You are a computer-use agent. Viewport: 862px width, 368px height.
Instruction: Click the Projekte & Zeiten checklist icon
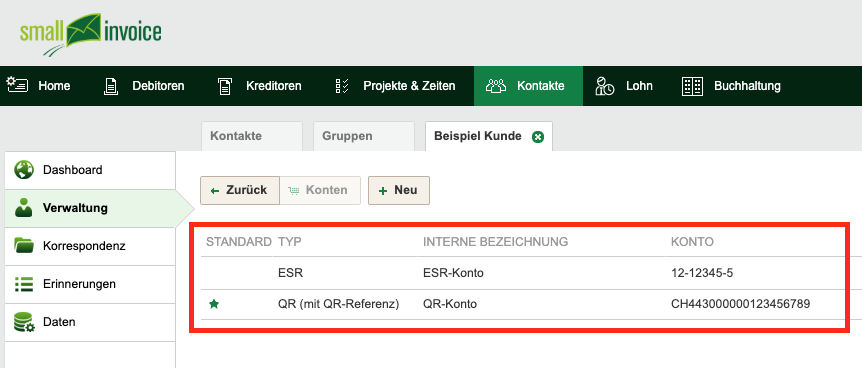tap(342, 86)
